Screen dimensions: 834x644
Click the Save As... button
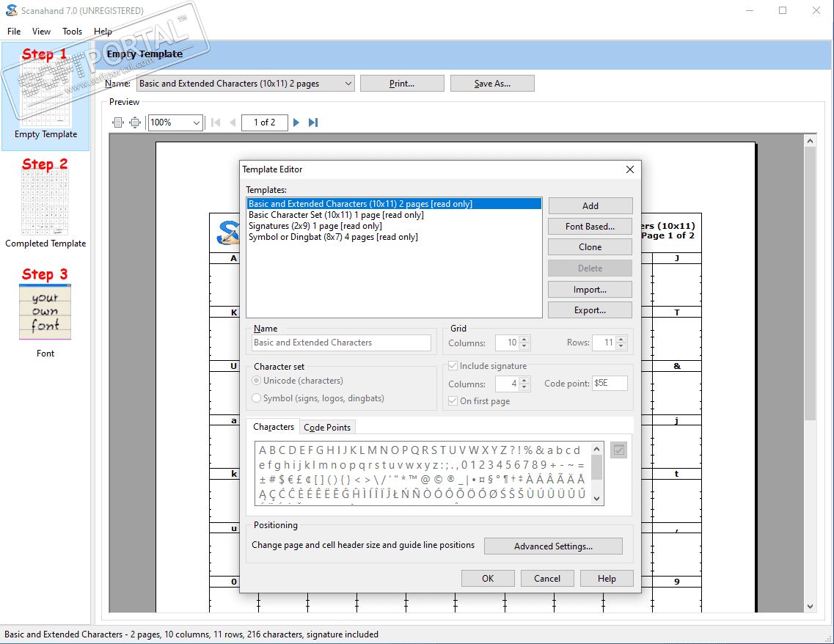pos(492,84)
